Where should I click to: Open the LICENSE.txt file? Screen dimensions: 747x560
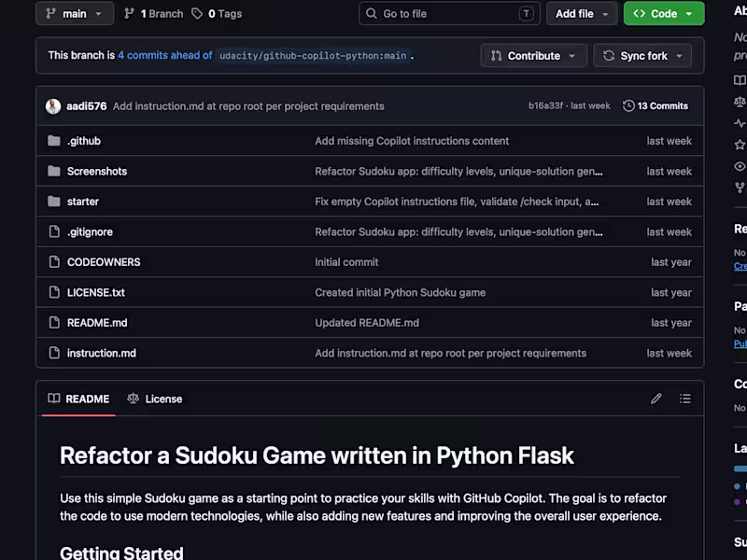(x=96, y=292)
